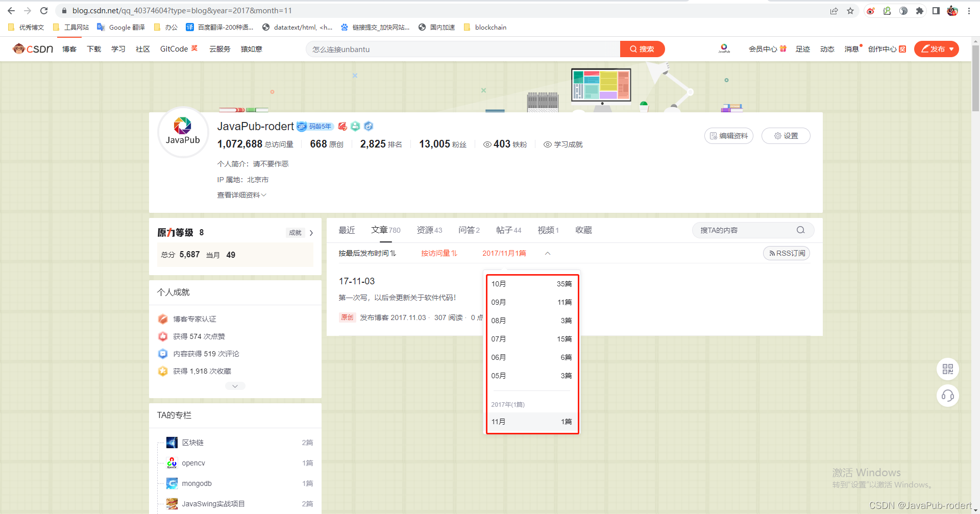980x514 pixels.
Task: Open the QR code floating icon on right
Action: pos(948,369)
